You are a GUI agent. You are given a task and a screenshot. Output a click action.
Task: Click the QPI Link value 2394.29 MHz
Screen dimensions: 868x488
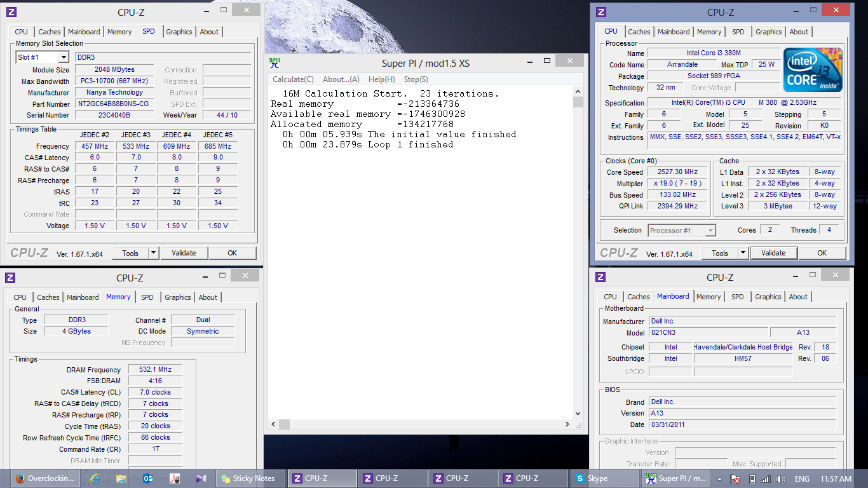(679, 207)
